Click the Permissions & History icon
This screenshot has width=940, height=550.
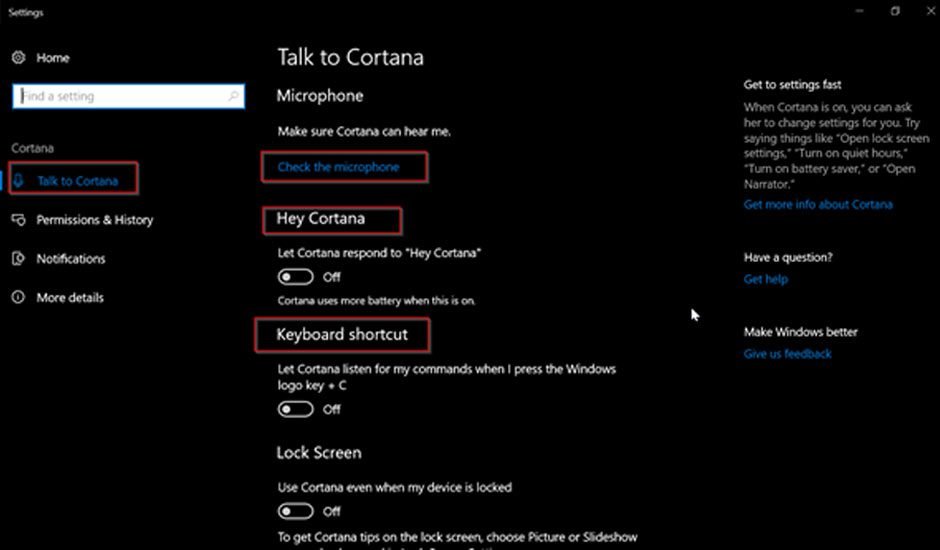point(19,220)
